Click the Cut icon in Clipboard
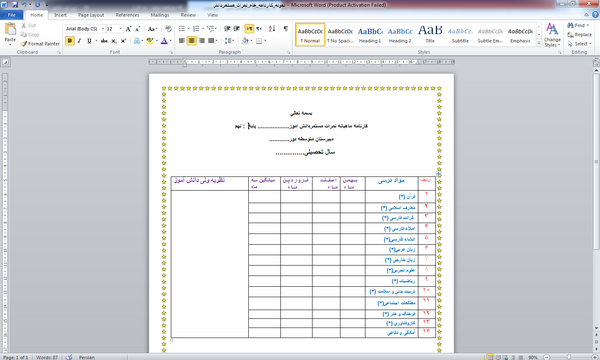This screenshot has height=360, width=600. 24,25
